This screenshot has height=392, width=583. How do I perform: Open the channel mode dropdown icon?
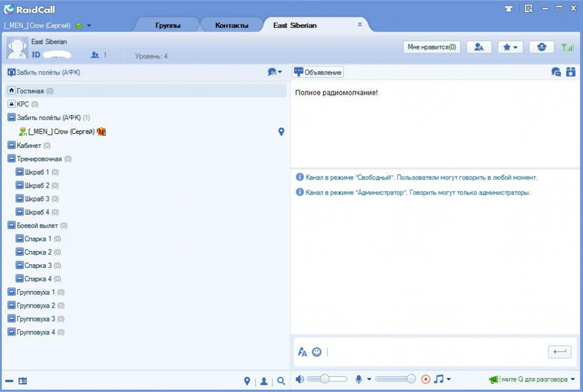click(275, 72)
